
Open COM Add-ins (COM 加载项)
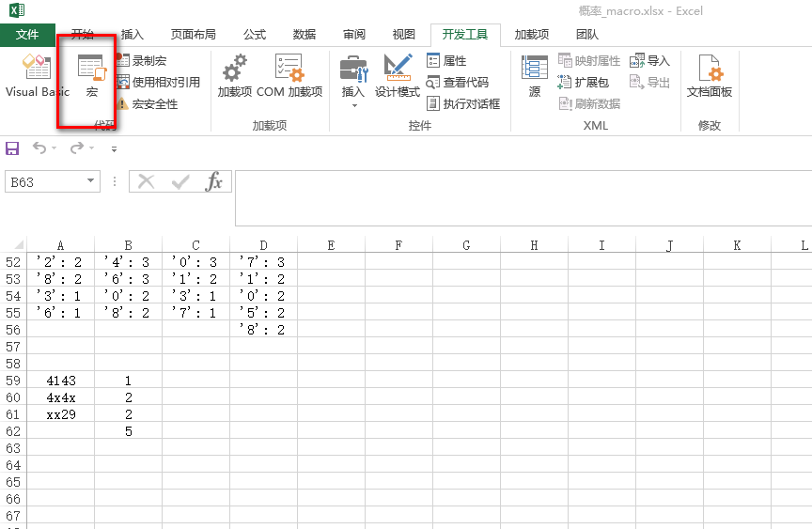[289, 75]
